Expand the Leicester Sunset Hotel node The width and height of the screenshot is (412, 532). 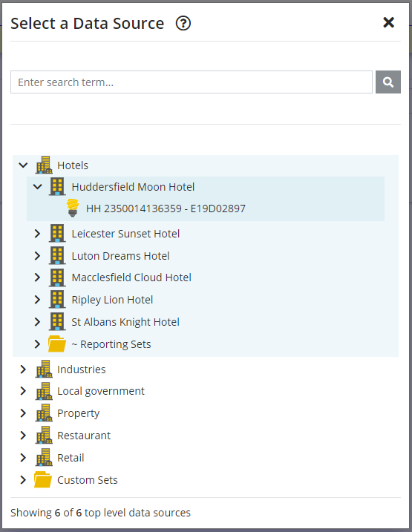(37, 234)
